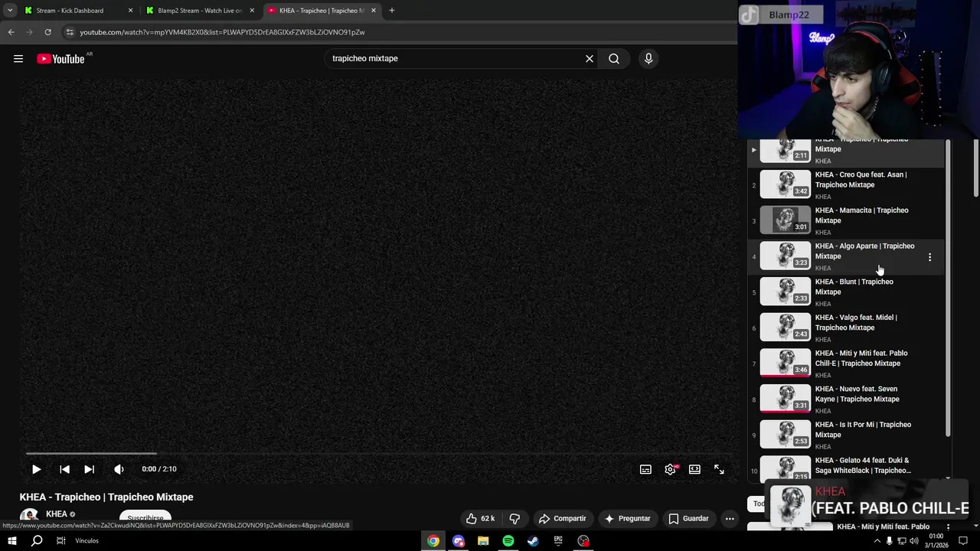The height and width of the screenshot is (551, 980).
Task: Open the taskbar clock showing 01:00
Action: (x=936, y=540)
